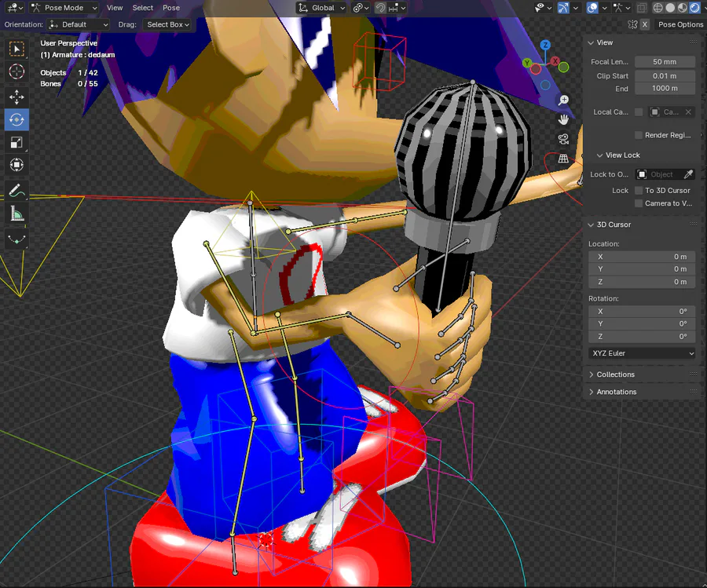Viewport: 707px width, 588px height.
Task: Enable Render Region checkbox
Action: coord(639,135)
